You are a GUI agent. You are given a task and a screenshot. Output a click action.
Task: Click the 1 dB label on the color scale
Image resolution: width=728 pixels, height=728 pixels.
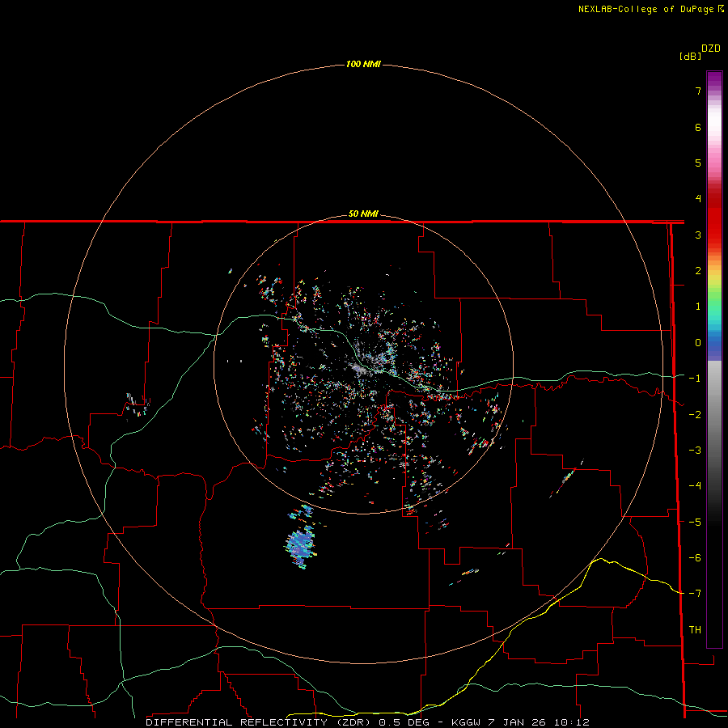[x=698, y=307]
